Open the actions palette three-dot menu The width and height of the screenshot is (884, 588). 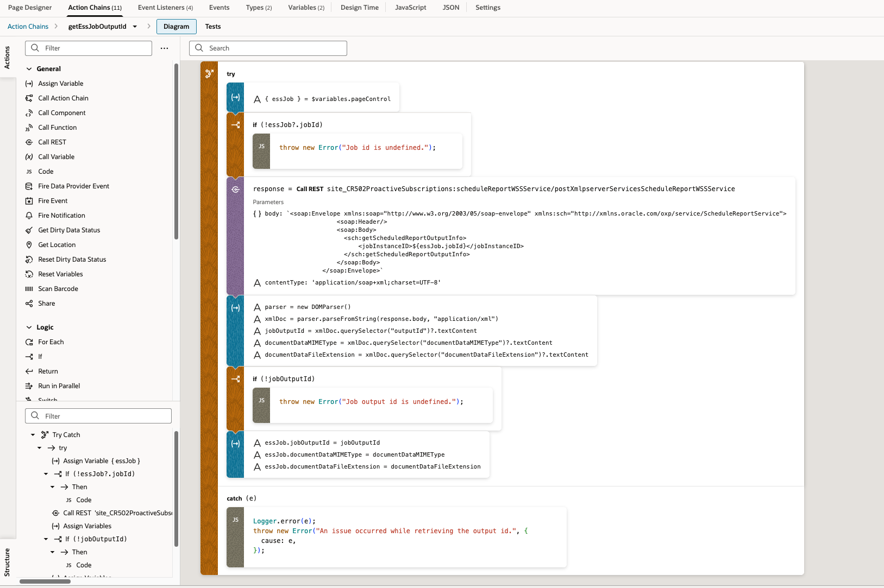coord(164,48)
